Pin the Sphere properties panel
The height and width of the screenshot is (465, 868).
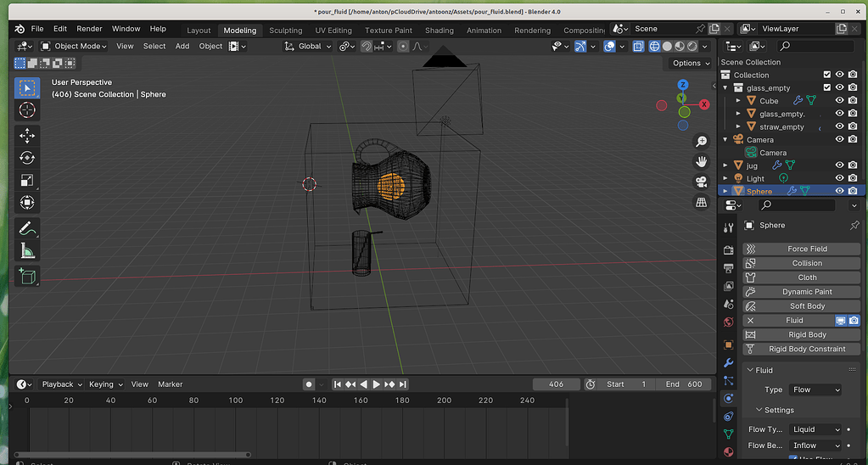[x=854, y=226]
